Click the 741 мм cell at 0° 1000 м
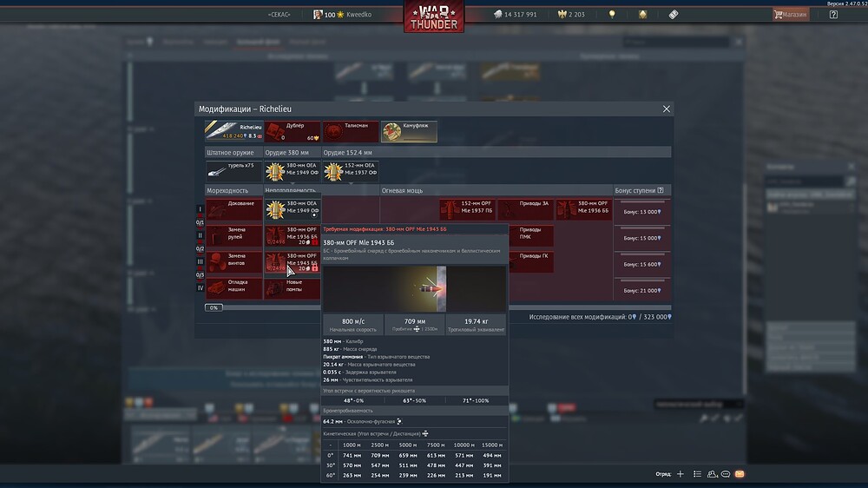 tap(352, 455)
